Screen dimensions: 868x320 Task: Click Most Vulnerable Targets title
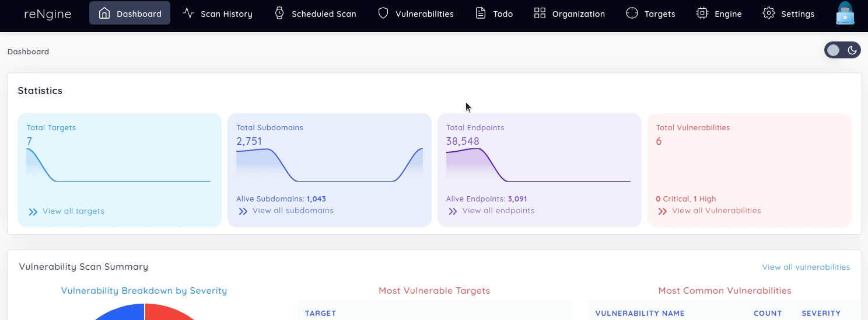pos(435,291)
